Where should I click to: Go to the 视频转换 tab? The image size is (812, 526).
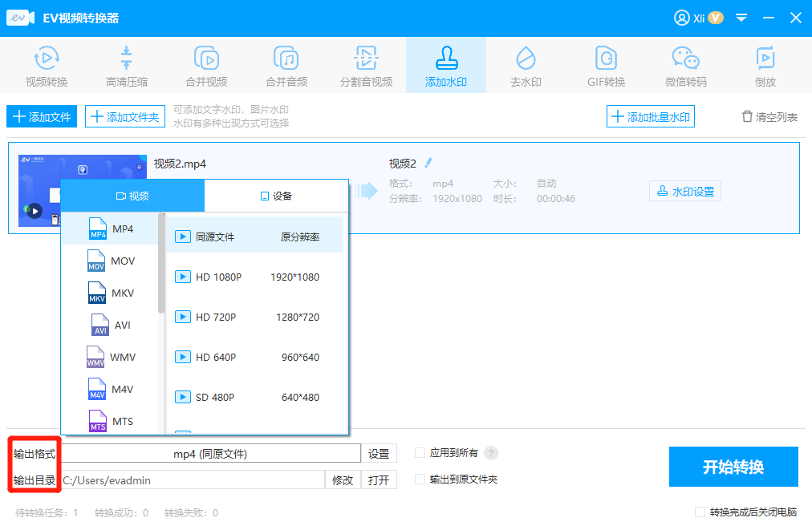(46, 64)
